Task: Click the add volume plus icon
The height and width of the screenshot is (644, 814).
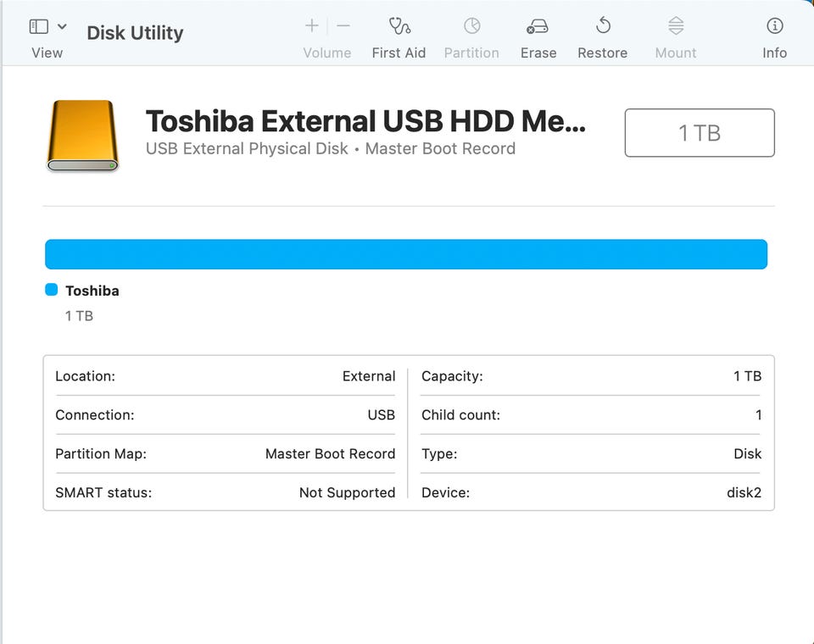Action: (312, 26)
